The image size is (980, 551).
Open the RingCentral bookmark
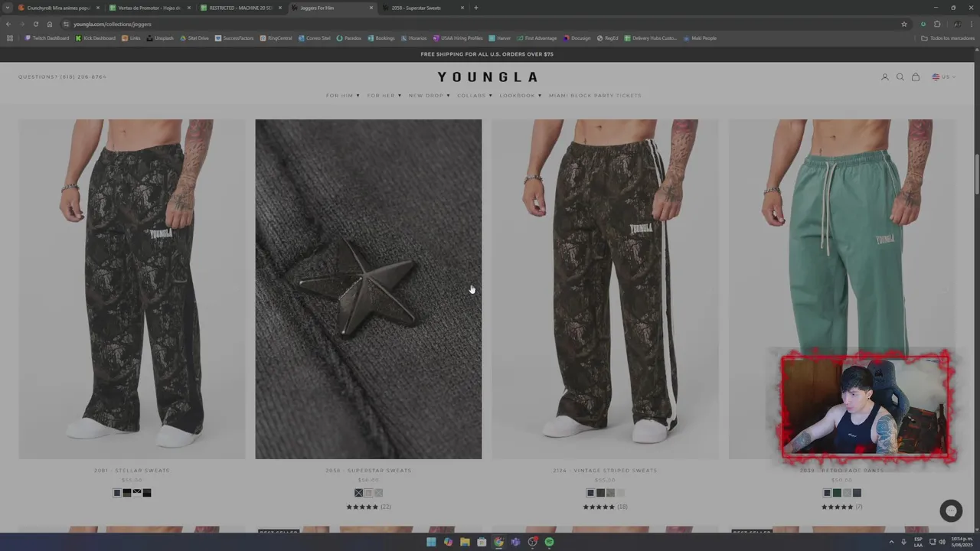tap(276, 38)
